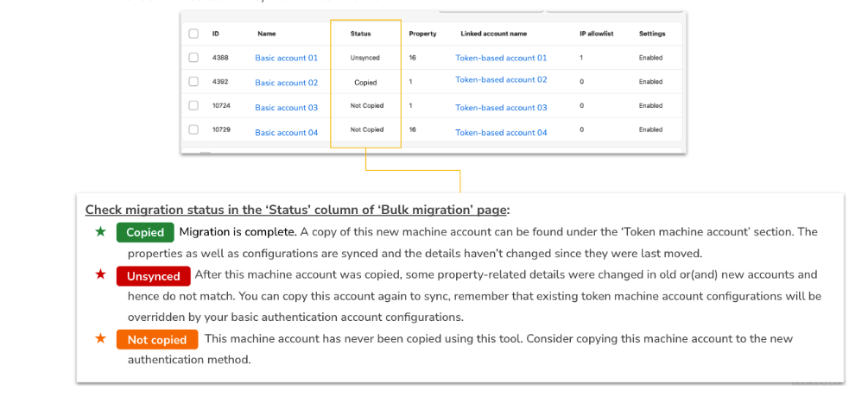This screenshot has width=868, height=396.
Task: Click Enabled setting for Basic account 02
Action: click(x=650, y=82)
